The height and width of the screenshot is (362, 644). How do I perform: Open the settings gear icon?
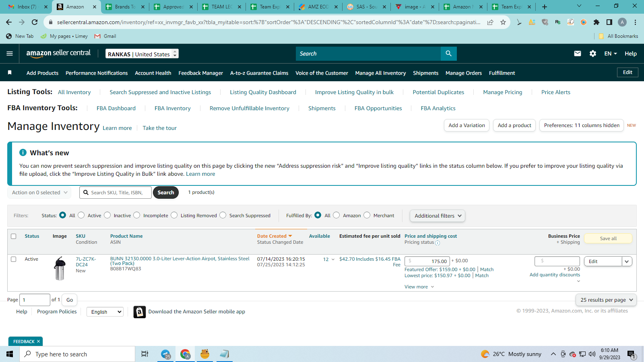593,53
